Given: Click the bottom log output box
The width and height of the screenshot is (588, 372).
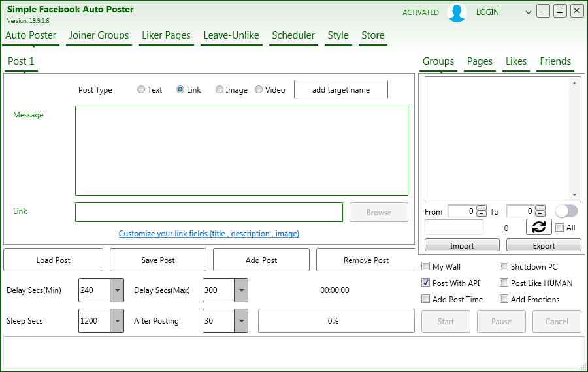Looking at the screenshot, I should tap(294, 352).
